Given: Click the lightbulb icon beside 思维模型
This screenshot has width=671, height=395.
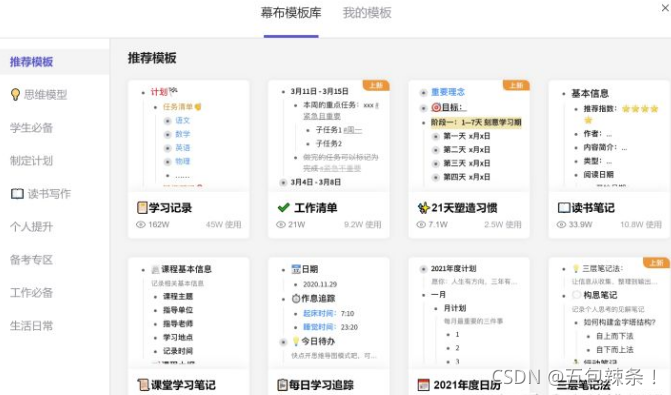Looking at the screenshot, I should click(x=15, y=94).
